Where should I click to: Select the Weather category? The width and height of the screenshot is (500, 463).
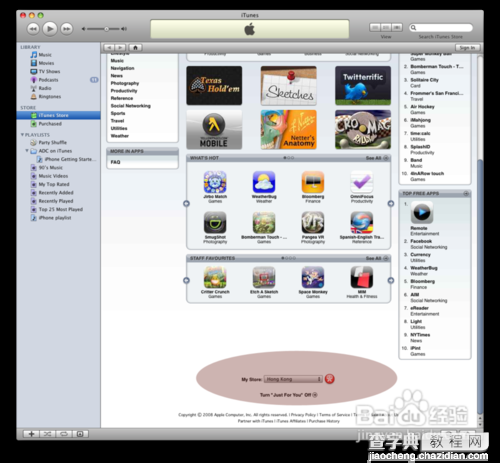coord(120,136)
